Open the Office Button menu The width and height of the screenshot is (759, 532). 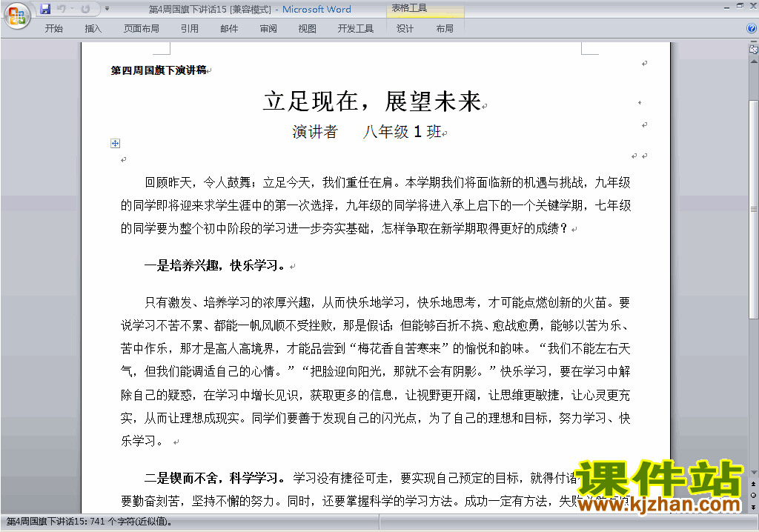click(17, 16)
